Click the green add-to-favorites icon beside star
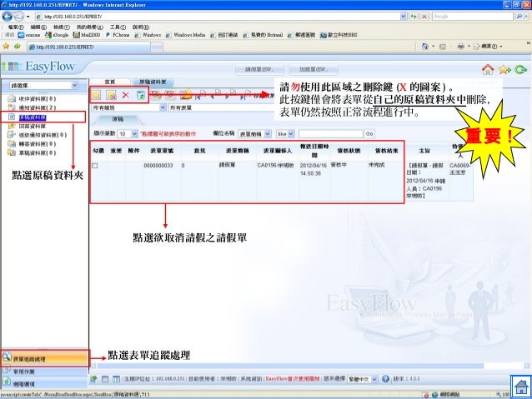 tap(17, 46)
